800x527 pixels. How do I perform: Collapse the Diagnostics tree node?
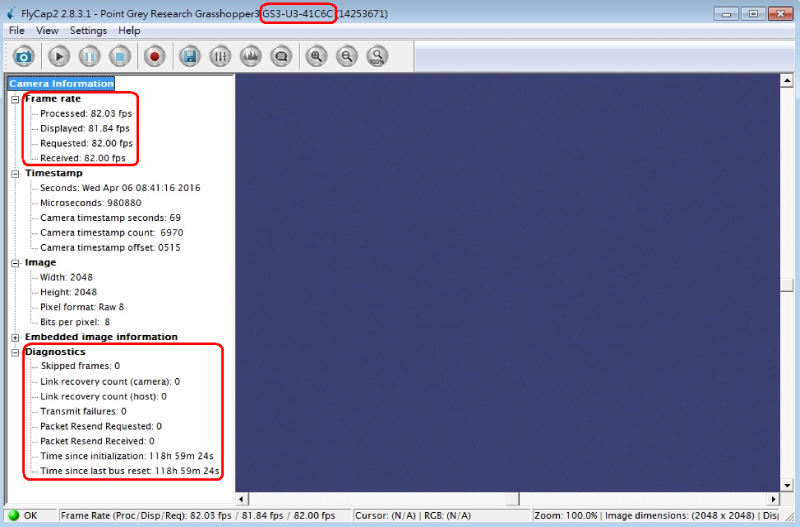15,353
